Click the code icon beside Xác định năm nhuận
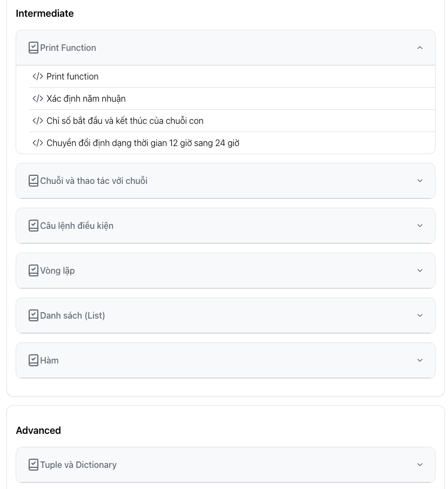This screenshot has height=489, width=448. pos(38,98)
